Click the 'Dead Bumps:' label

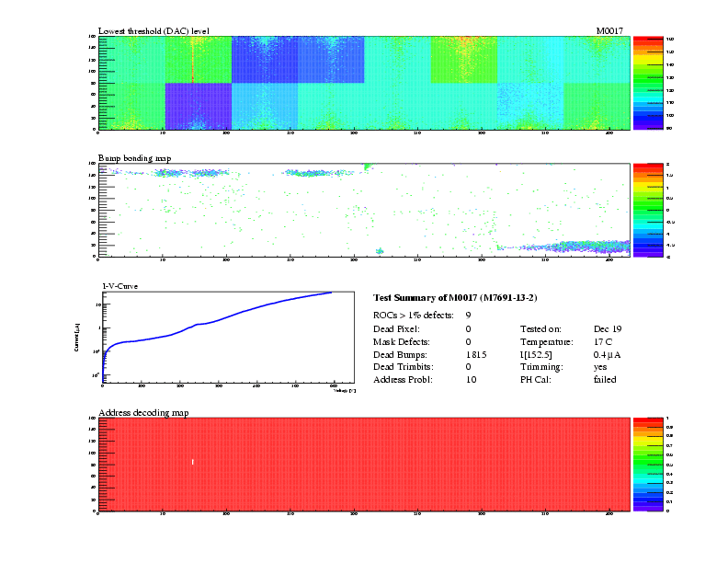pos(400,355)
